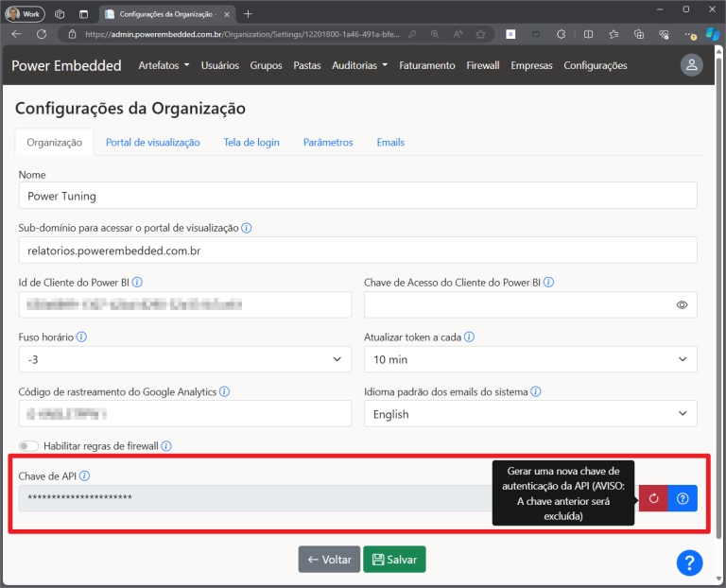
Task: Click info icon beside Sub-domínio label
Action: click(x=247, y=228)
